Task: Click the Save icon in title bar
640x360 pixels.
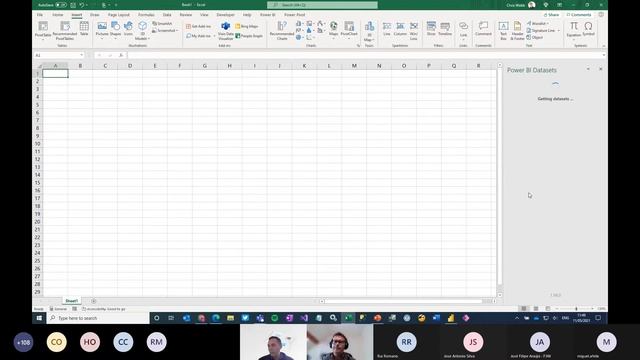Action: [73, 5]
